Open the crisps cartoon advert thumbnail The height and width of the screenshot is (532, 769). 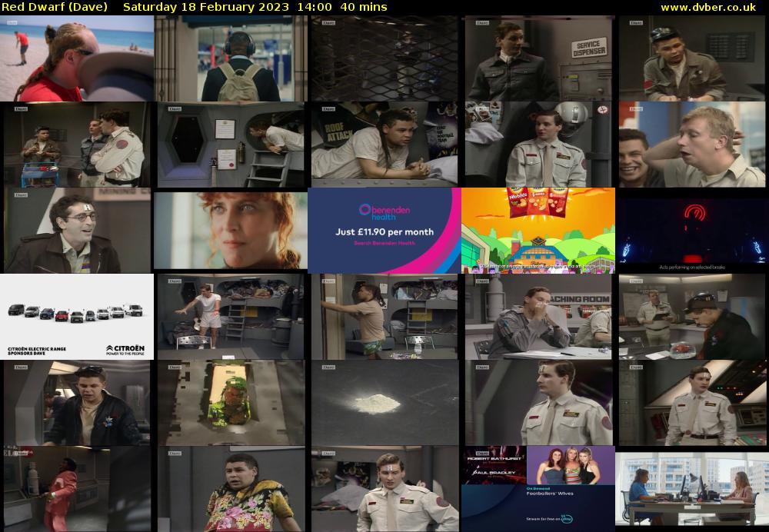538,231
